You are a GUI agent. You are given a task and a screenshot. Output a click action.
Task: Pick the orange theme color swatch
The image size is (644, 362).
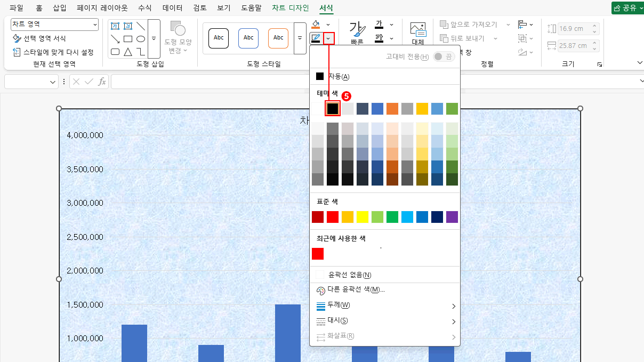(392, 109)
